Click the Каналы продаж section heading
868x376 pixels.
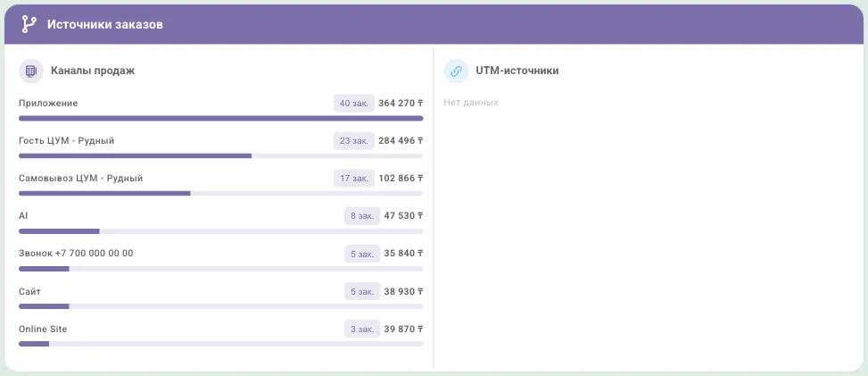pos(93,71)
